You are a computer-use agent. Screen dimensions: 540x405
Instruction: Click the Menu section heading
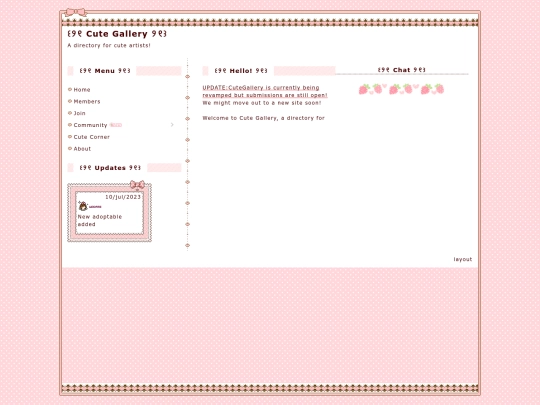point(105,71)
